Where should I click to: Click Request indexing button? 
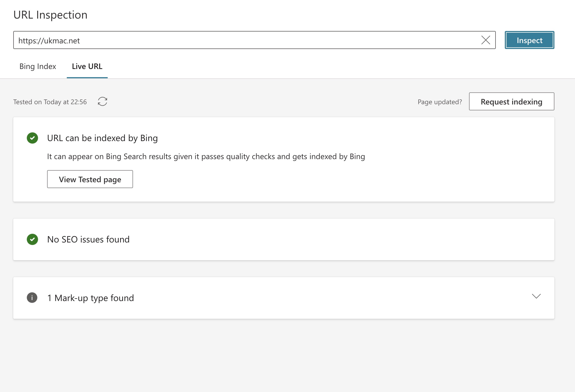coord(511,101)
